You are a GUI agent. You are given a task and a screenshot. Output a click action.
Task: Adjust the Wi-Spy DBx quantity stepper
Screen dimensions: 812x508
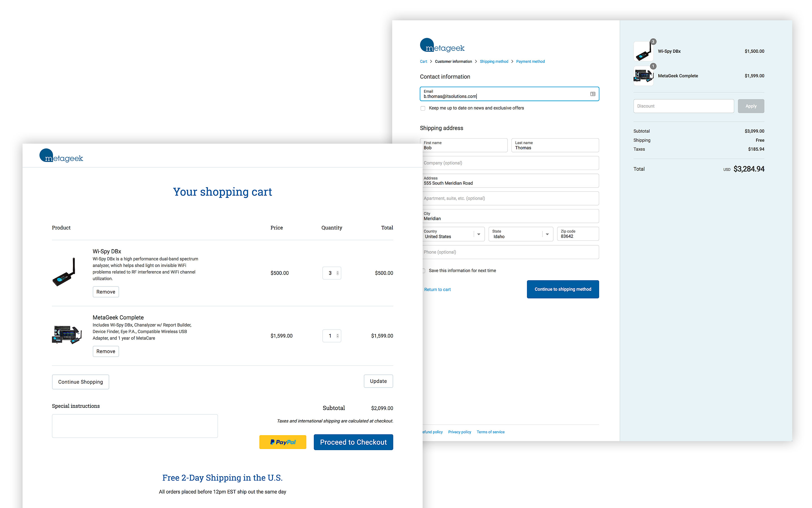[337, 273]
